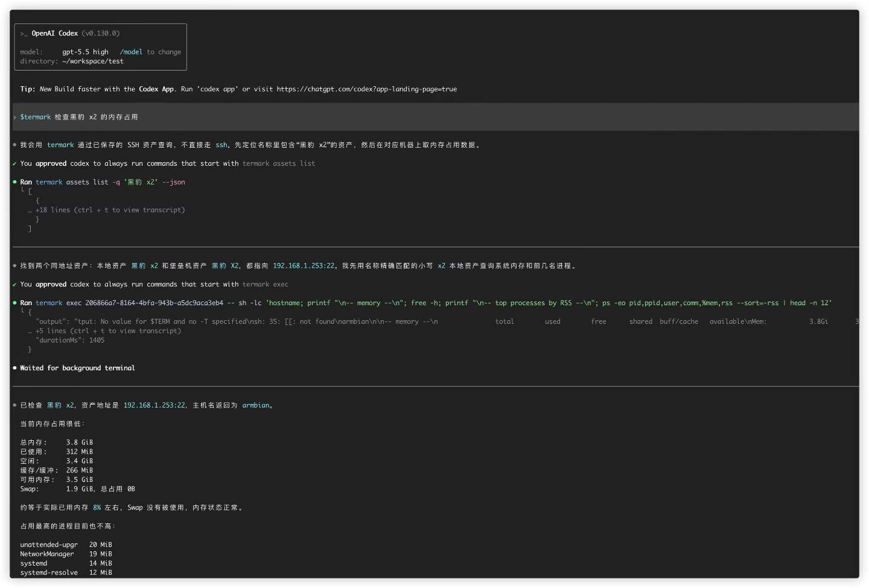Click '缓存/缓冲: 266 MiB' row
The image size is (869, 588).
[57, 471]
